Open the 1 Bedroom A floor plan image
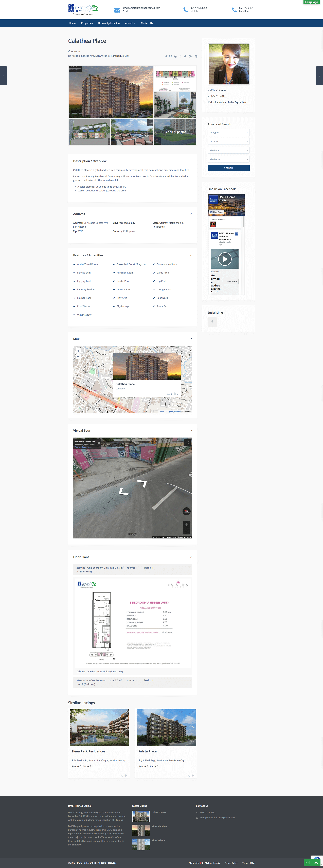This screenshot has width=323, height=868. click(133, 623)
